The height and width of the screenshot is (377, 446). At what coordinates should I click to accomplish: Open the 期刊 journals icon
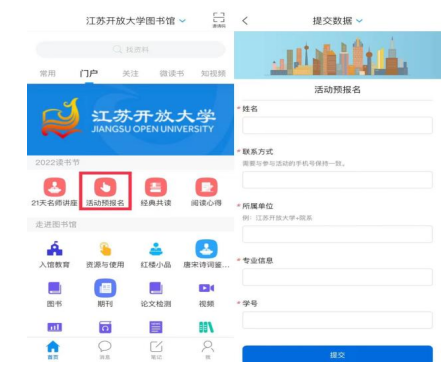click(x=105, y=288)
